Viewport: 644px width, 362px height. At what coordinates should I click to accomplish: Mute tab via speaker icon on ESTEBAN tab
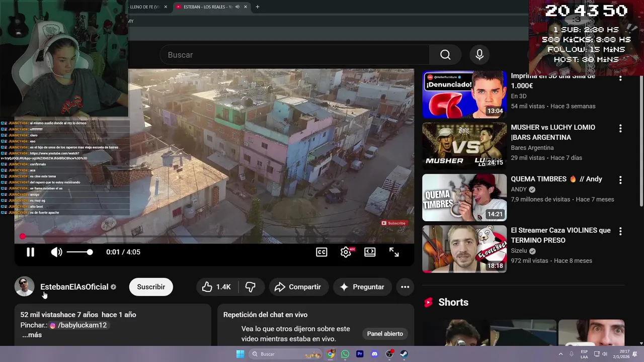click(x=237, y=7)
